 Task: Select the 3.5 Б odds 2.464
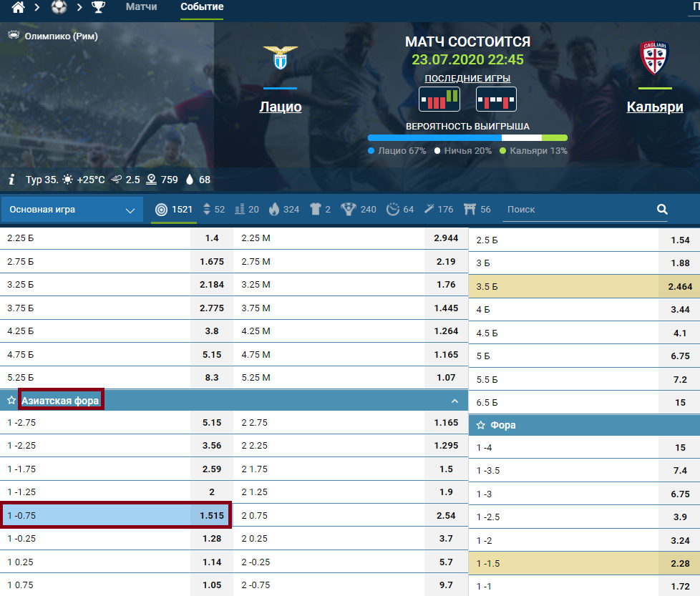click(x=680, y=285)
